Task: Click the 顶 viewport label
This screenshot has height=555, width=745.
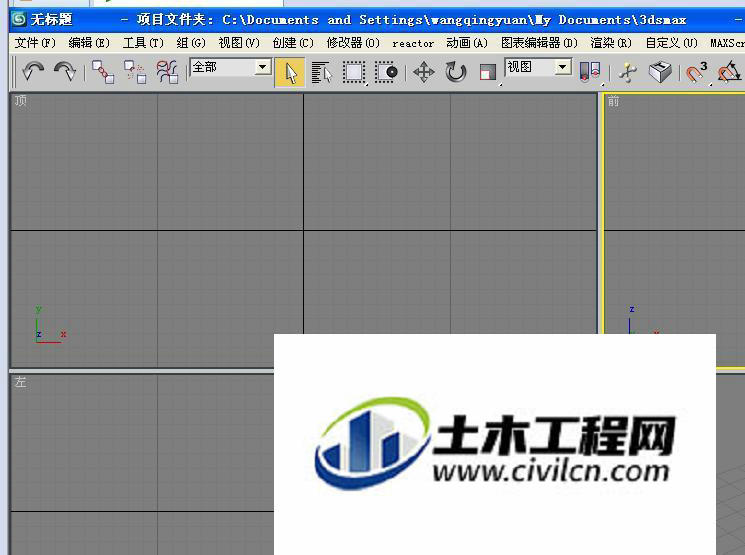Action: tap(20, 101)
